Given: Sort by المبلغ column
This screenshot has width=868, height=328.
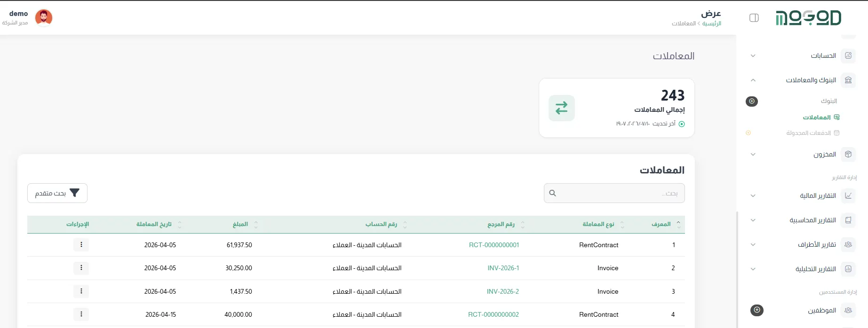Looking at the screenshot, I should pos(256,225).
